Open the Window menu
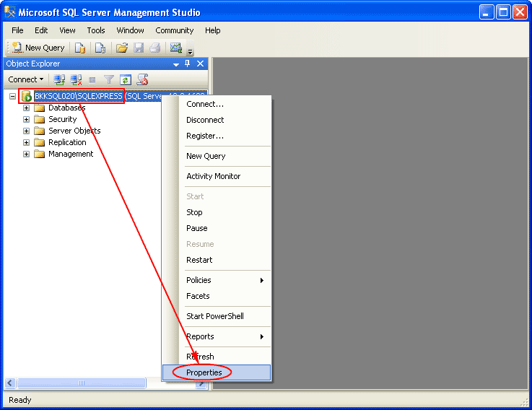 pyautogui.click(x=130, y=30)
